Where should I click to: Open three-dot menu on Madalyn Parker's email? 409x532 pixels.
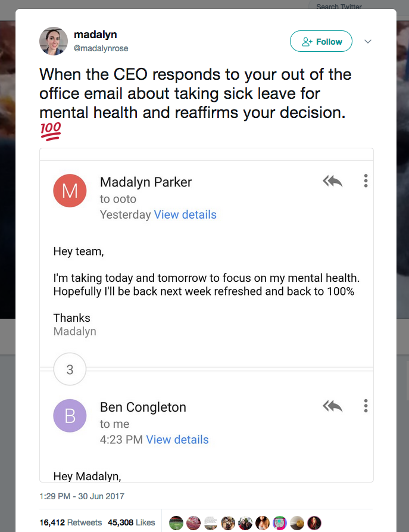pos(366,181)
